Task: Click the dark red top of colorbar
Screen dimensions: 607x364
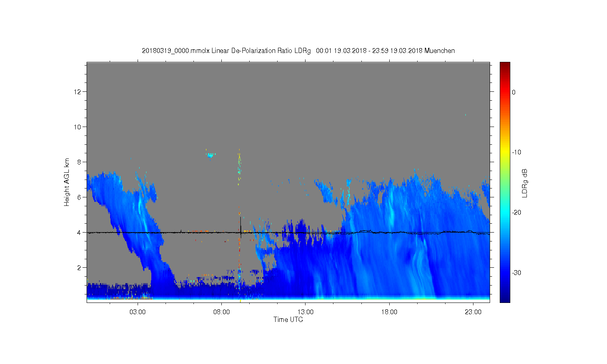Action: click(x=505, y=65)
